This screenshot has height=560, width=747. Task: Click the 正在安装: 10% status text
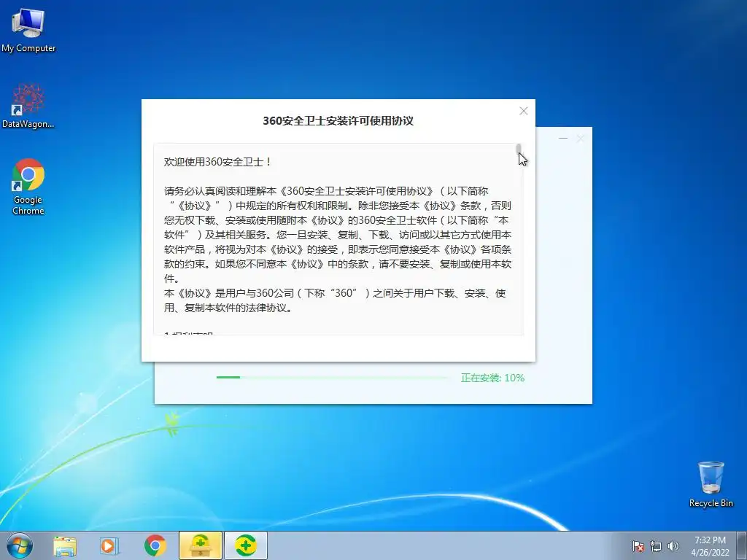coord(492,378)
